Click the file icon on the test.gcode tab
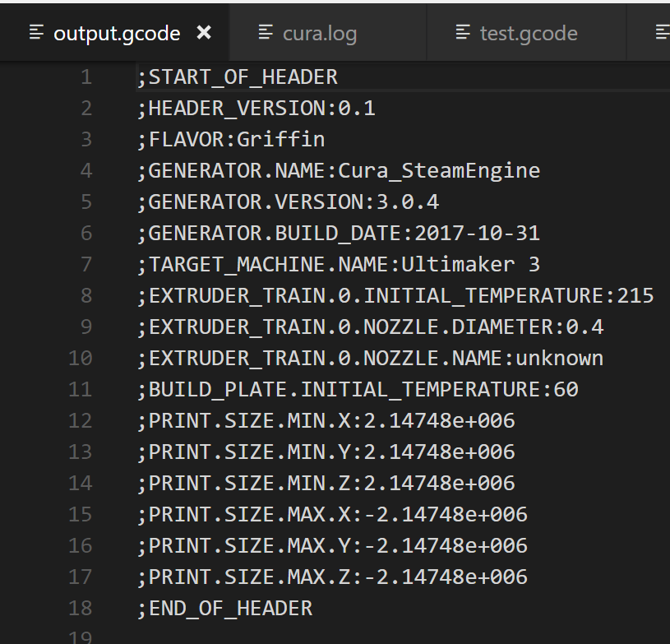This screenshot has width=670, height=644. pos(463,33)
